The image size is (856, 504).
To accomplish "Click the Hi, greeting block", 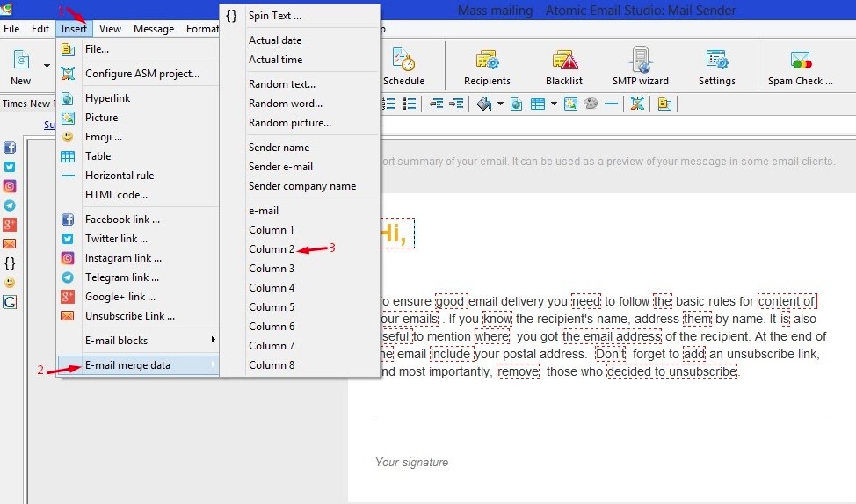I will [x=397, y=234].
